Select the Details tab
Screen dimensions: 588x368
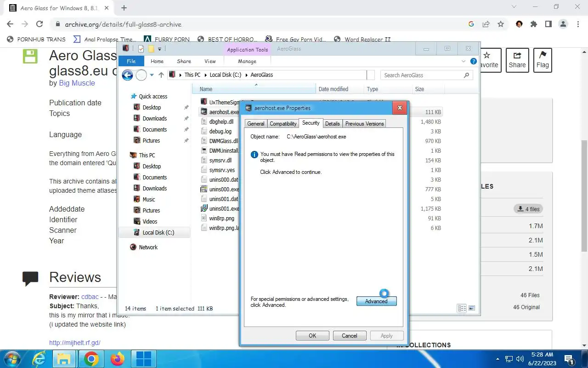pyautogui.click(x=332, y=123)
